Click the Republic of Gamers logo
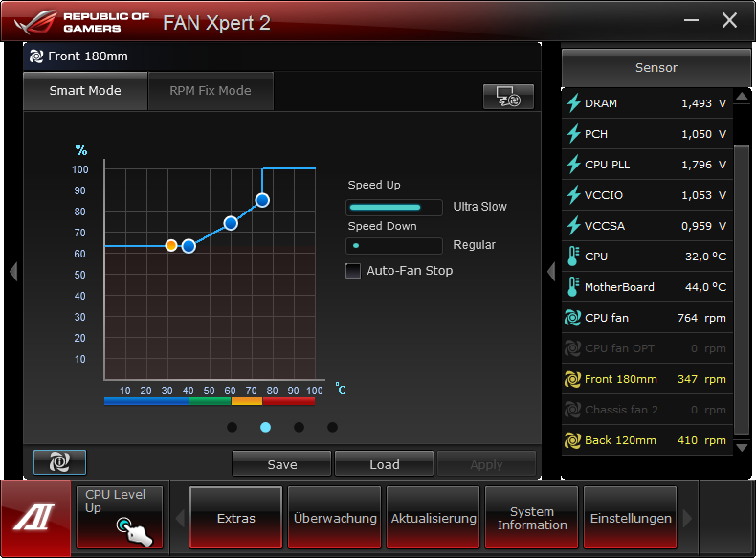 [82, 22]
